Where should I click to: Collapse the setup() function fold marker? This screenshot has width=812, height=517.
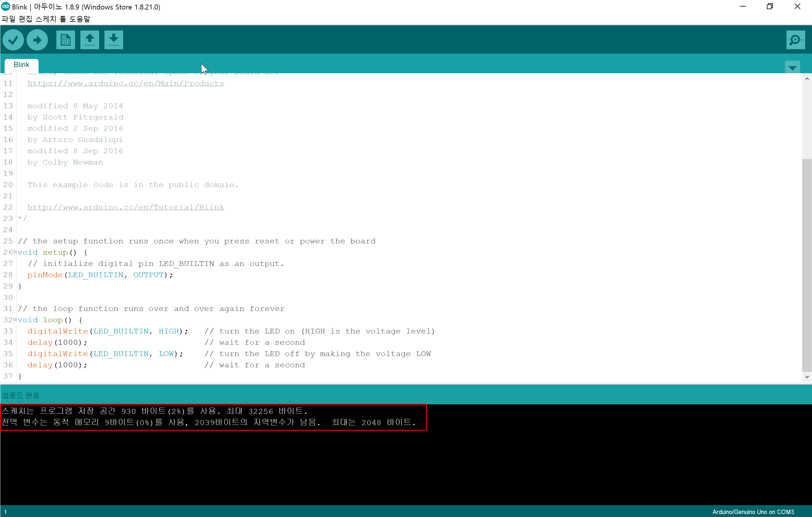(x=15, y=252)
